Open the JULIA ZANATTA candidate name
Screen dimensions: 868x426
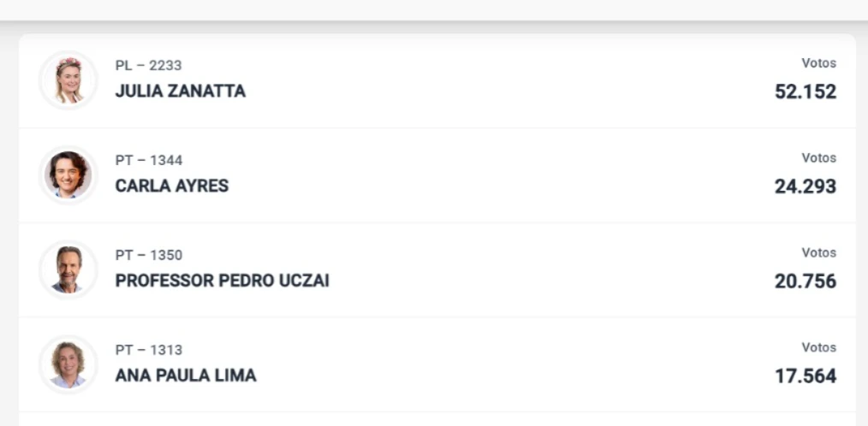pos(181,92)
